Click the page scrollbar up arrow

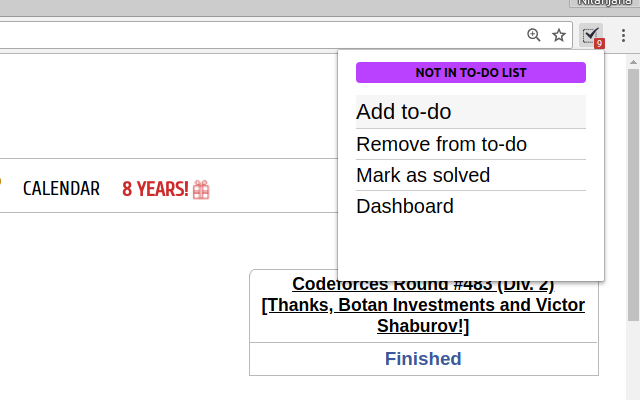tap(633, 62)
